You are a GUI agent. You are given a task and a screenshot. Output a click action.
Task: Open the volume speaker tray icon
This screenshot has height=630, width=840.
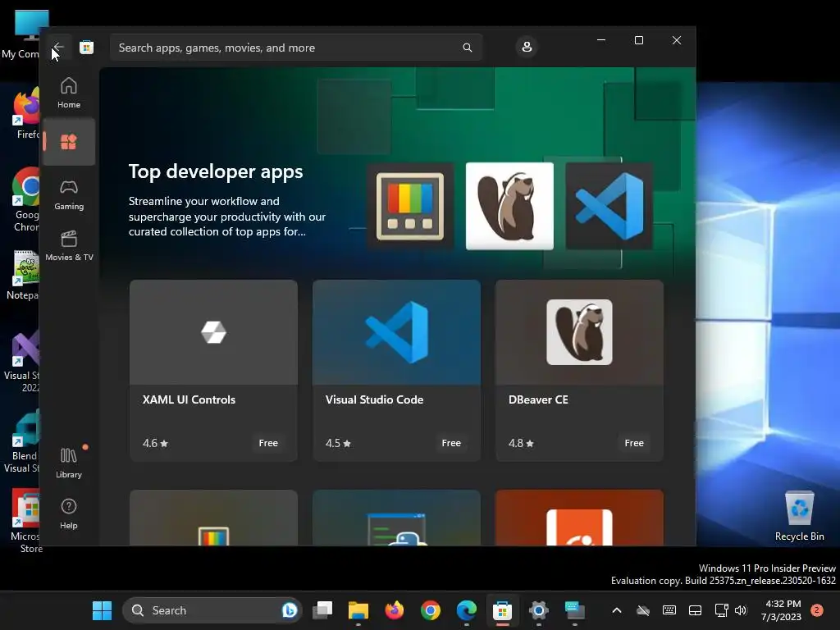(741, 610)
